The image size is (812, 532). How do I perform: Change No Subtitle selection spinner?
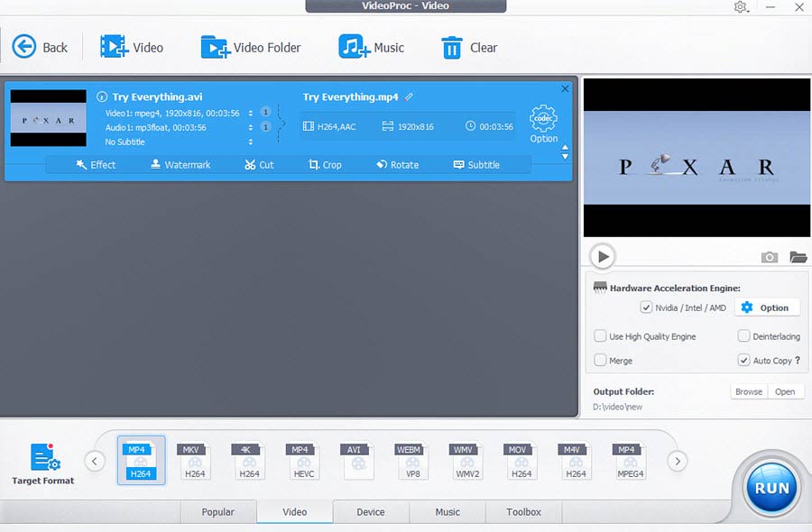(x=251, y=142)
